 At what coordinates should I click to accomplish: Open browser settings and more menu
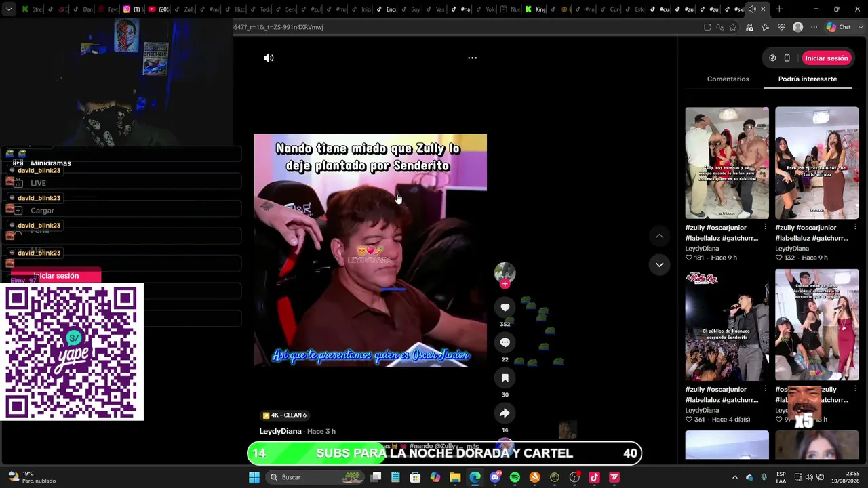(814, 27)
